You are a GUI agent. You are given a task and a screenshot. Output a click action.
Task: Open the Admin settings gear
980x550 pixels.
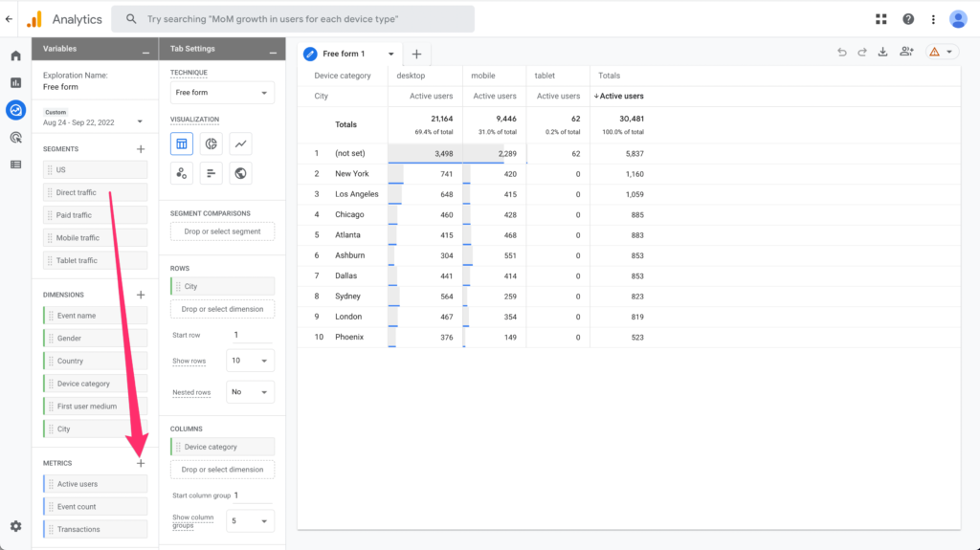pos(15,526)
